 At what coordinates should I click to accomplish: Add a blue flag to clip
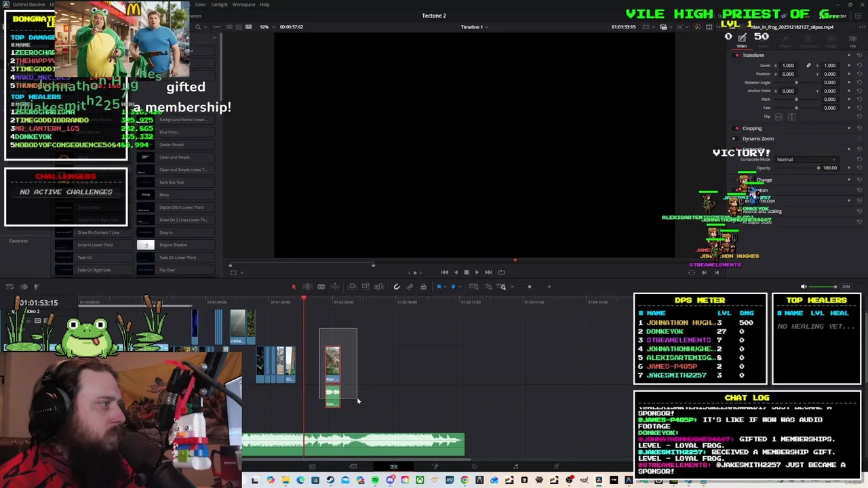(x=439, y=287)
